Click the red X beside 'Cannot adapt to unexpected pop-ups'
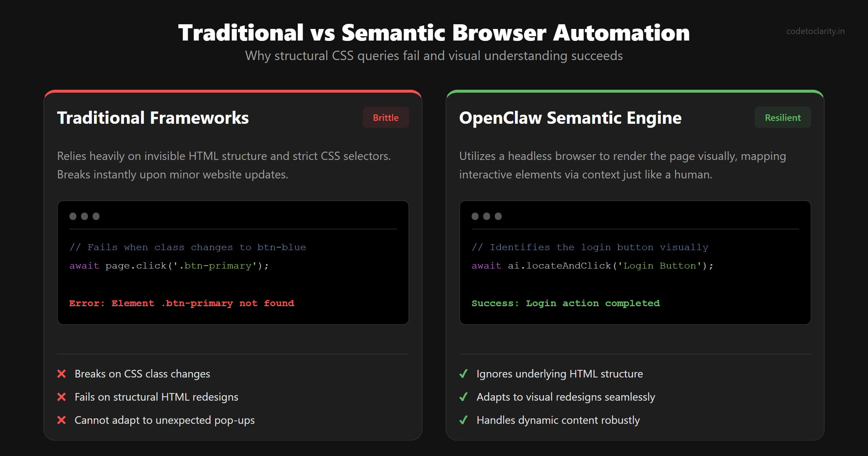The height and width of the screenshot is (456, 868). (61, 420)
